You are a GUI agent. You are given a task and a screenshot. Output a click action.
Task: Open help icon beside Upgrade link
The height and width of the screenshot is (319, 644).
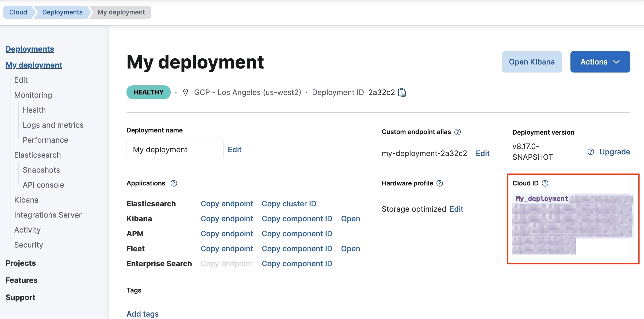point(590,152)
